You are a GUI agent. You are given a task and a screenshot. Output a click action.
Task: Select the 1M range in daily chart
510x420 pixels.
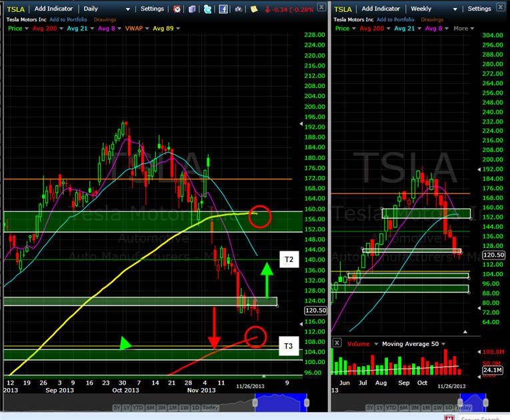click(x=173, y=407)
